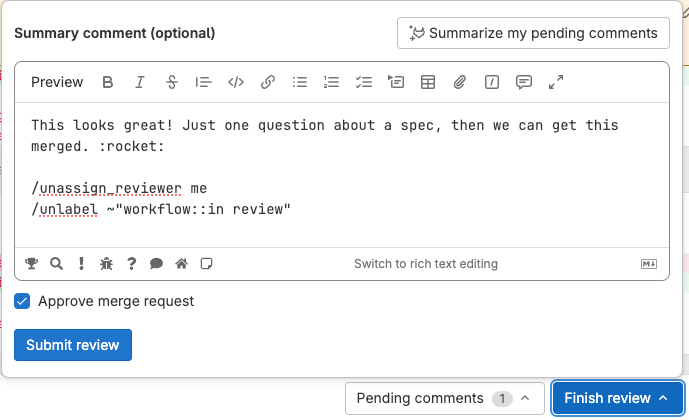Collapse the Finish review dropdown
This screenshot has height=420, width=689.
click(x=616, y=398)
